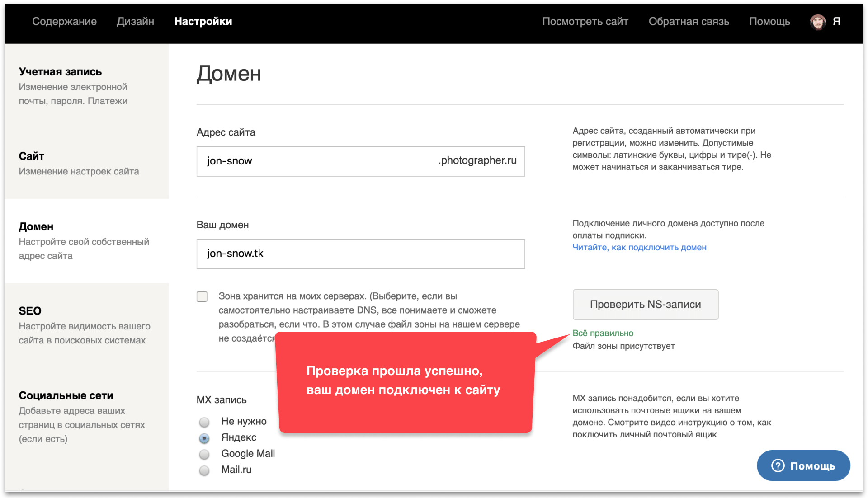The image size is (868, 498).
Task: Click into the 'Адрес сайта' jon-snow field
Action: point(316,161)
